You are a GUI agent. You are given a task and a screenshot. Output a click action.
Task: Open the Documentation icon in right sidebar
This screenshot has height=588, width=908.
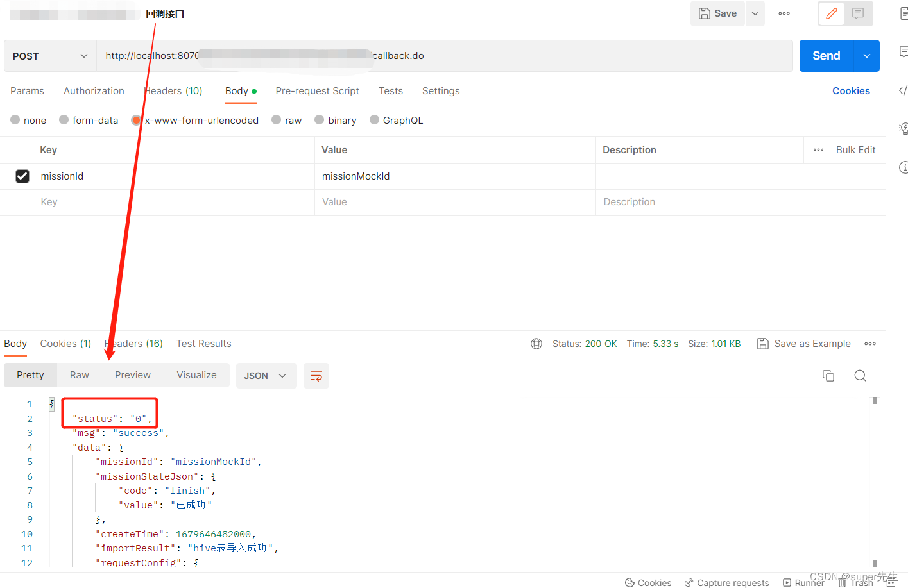(904, 13)
